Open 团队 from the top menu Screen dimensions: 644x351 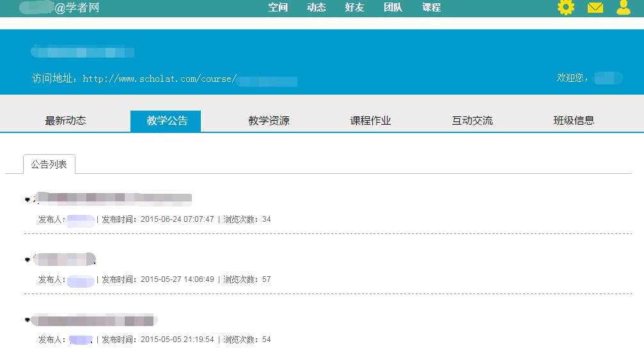click(393, 8)
